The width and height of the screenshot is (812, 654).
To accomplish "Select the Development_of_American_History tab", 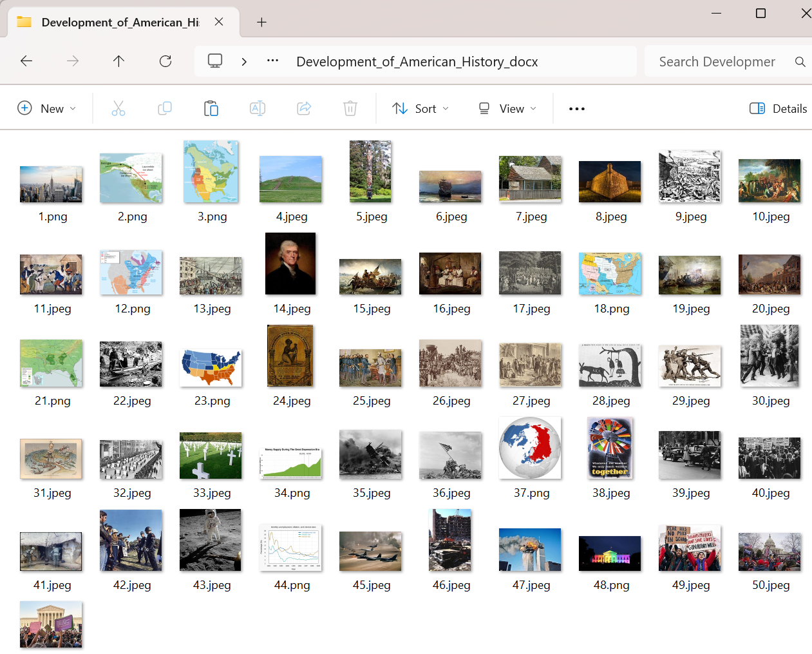I will [120, 22].
